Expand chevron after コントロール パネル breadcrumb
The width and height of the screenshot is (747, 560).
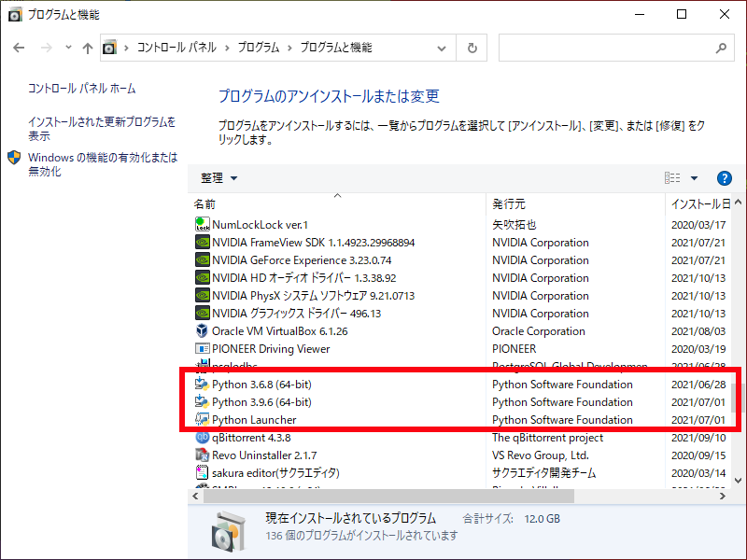[227, 48]
